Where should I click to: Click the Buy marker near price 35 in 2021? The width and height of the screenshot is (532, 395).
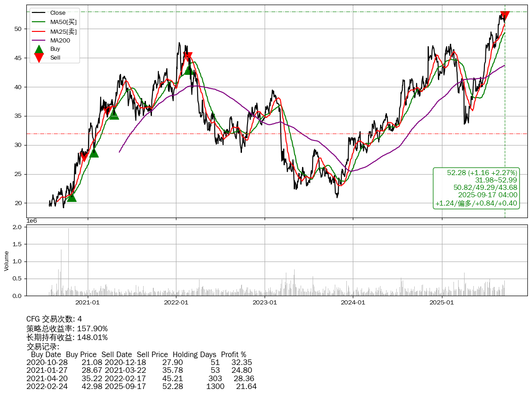click(114, 115)
